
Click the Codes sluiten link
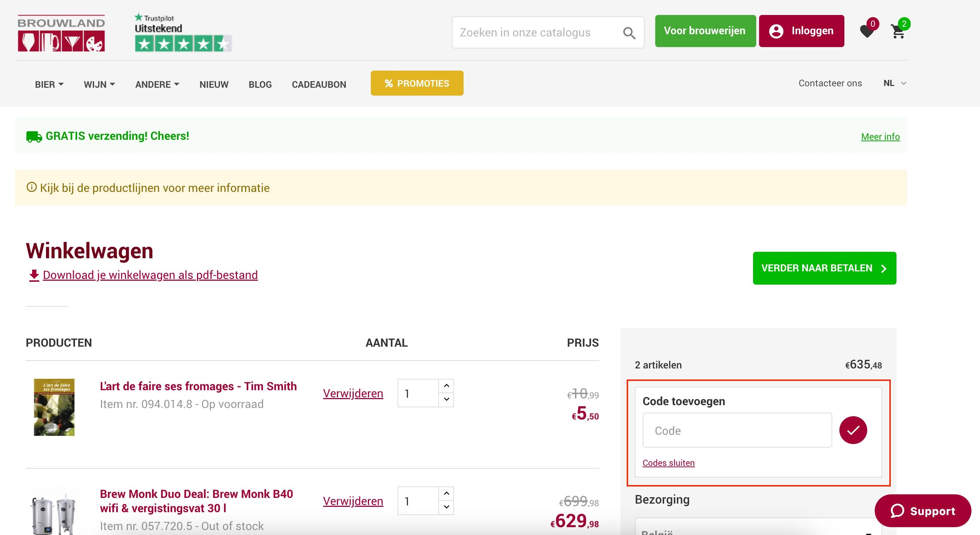(x=668, y=463)
